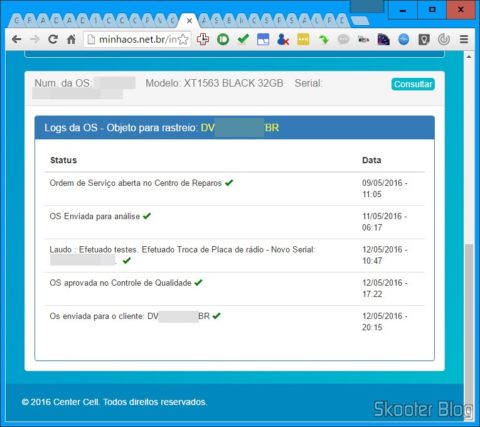Open the gray speech bubble extension
480x427 pixels.
pos(343,39)
